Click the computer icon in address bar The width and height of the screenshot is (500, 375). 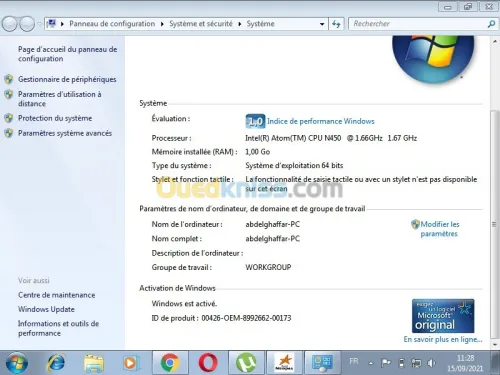pos(51,24)
